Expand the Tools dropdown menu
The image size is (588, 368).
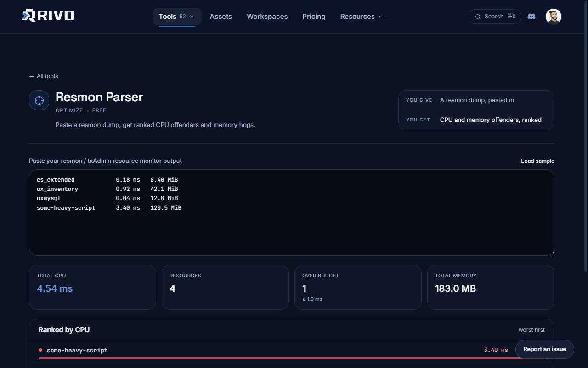pos(177,17)
